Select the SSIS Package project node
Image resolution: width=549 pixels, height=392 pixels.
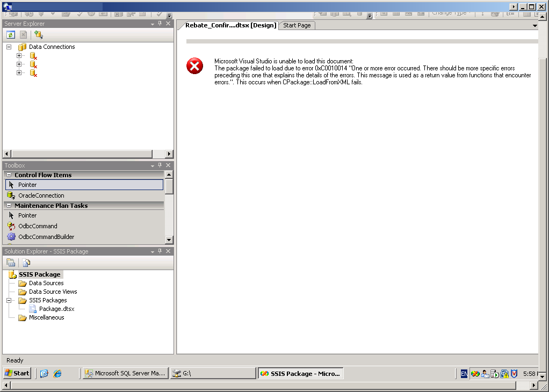tap(39, 274)
